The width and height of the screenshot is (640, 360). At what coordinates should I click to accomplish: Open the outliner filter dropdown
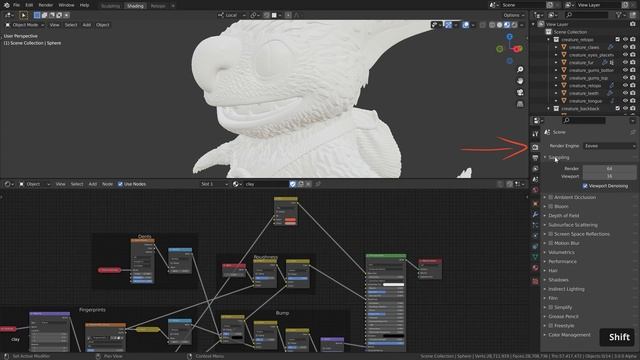[620, 15]
